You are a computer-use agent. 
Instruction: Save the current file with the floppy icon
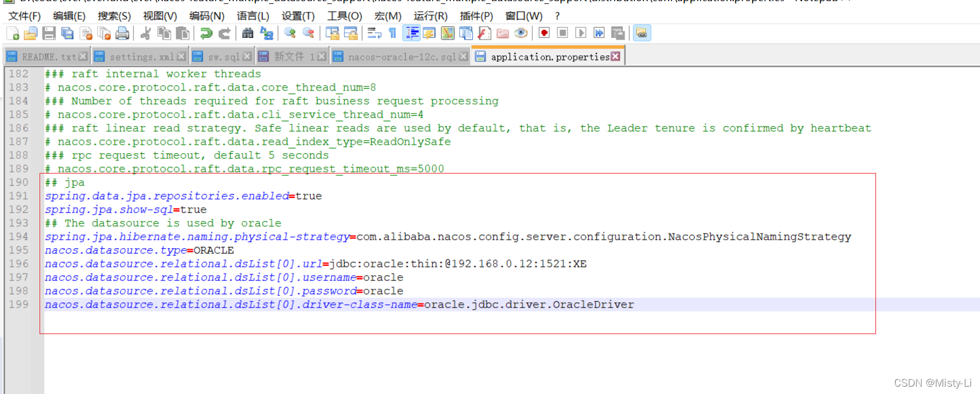(49, 33)
